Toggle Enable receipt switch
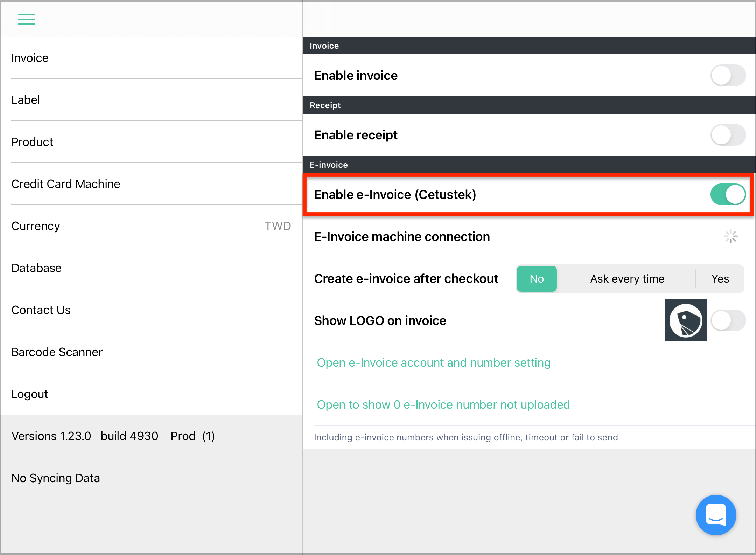Screen dimensions: 756x555 pos(728,135)
